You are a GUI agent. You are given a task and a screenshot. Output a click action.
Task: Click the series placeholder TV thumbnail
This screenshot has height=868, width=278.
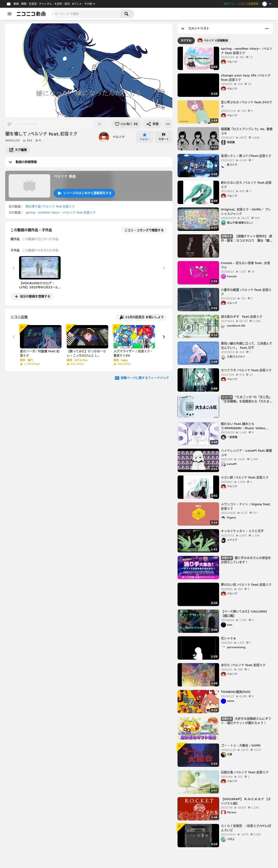(x=29, y=186)
